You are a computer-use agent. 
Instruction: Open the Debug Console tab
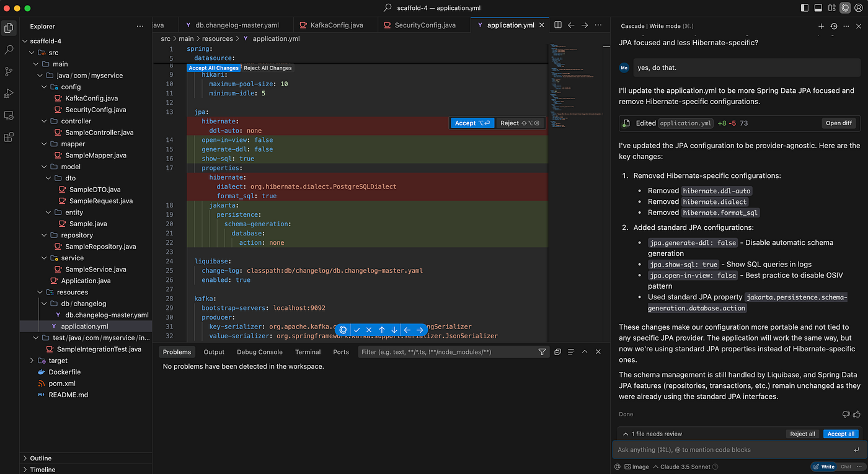pos(259,352)
